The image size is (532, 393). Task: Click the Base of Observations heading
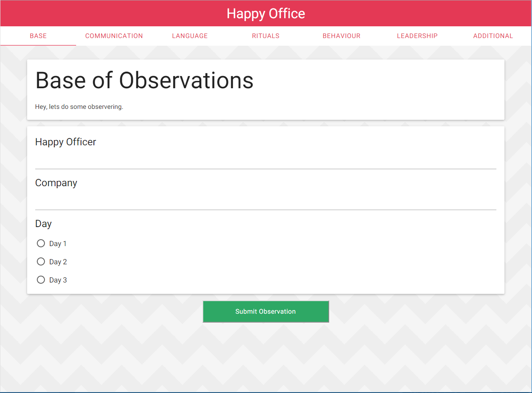[x=144, y=80]
